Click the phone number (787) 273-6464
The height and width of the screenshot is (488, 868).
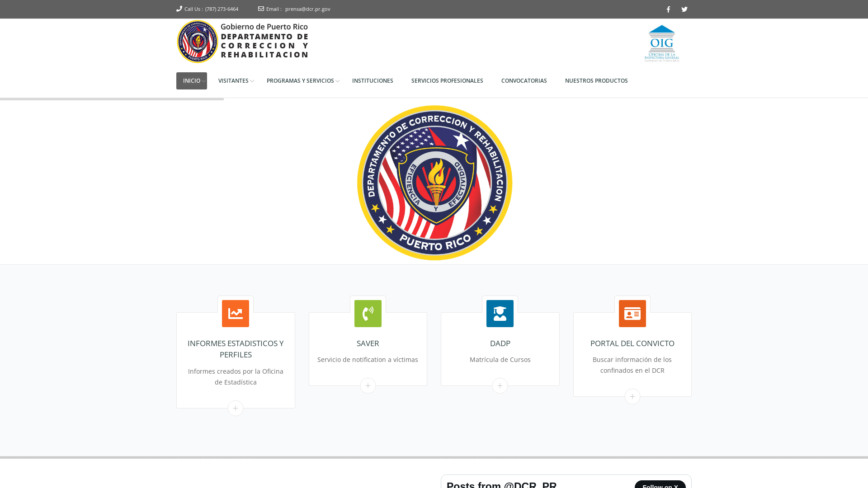222,9
